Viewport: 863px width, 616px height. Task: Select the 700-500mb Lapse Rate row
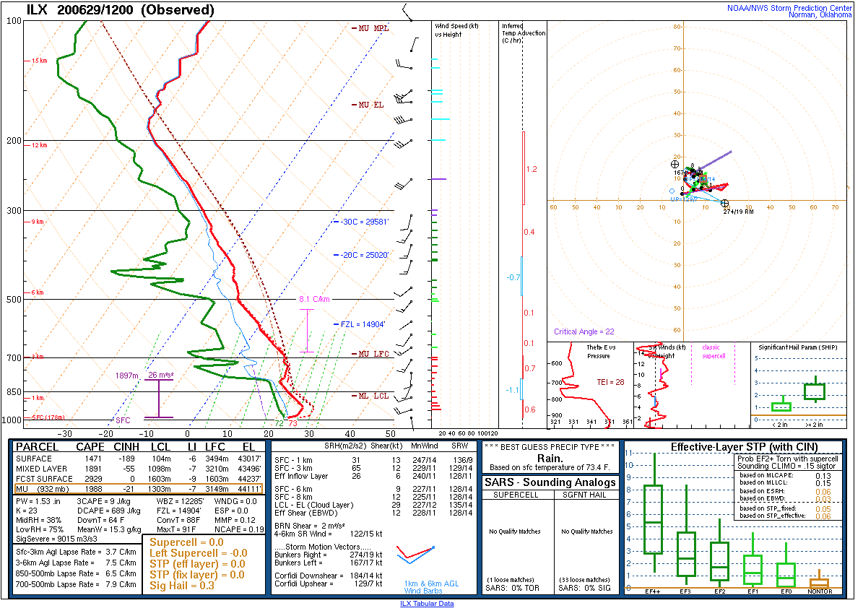pyautogui.click(x=76, y=584)
